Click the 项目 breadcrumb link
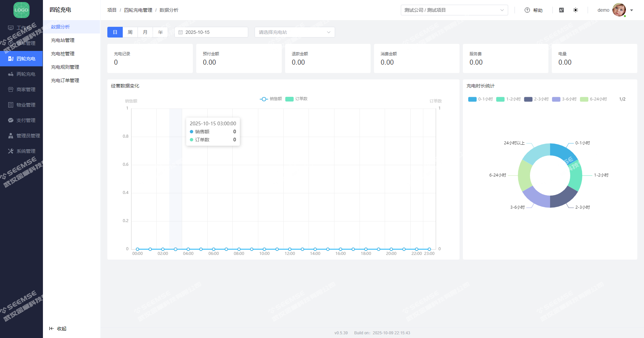The height and width of the screenshot is (338, 644). pos(112,10)
